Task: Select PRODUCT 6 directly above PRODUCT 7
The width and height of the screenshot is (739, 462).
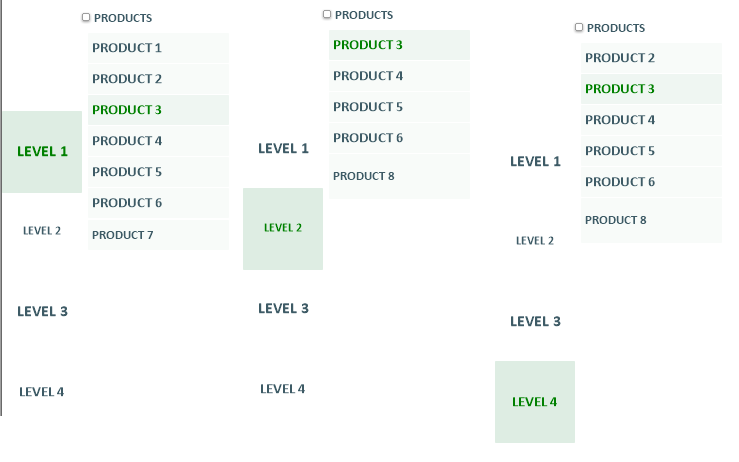Action: (x=158, y=203)
